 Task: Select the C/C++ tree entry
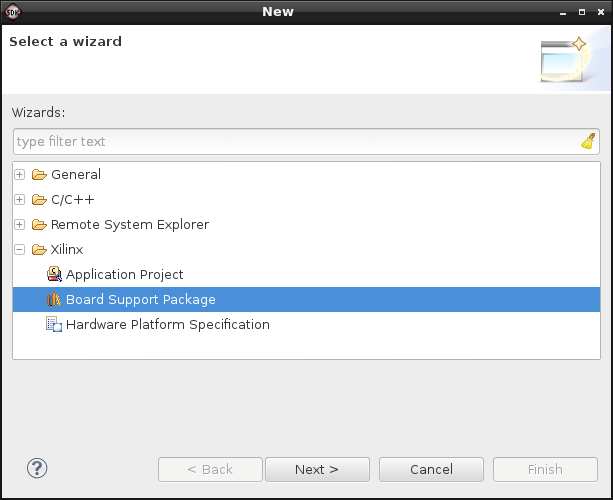point(73,199)
